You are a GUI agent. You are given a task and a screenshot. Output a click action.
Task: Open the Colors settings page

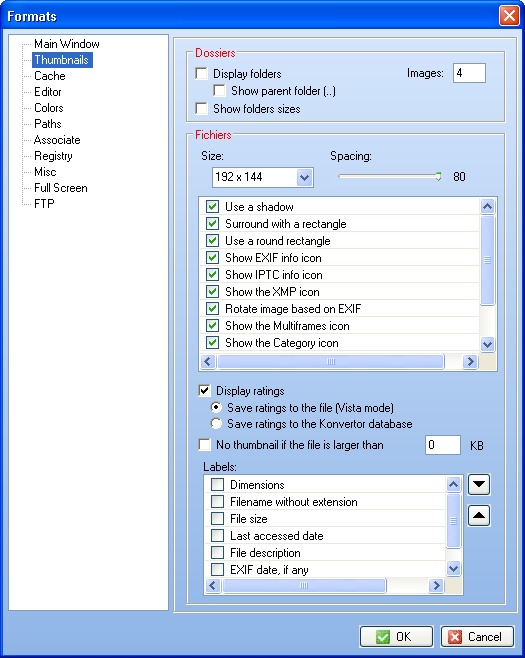pyautogui.click(x=49, y=108)
